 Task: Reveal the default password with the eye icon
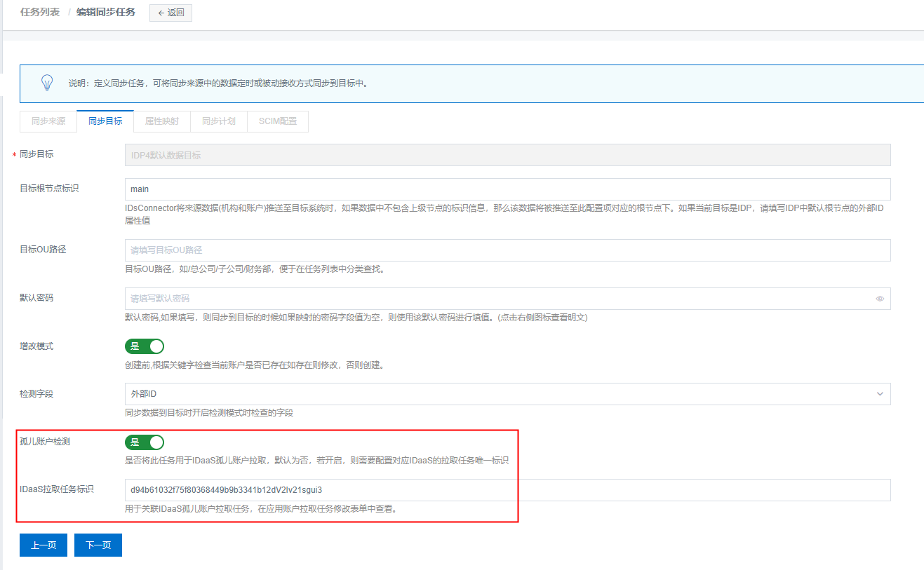[x=879, y=298]
